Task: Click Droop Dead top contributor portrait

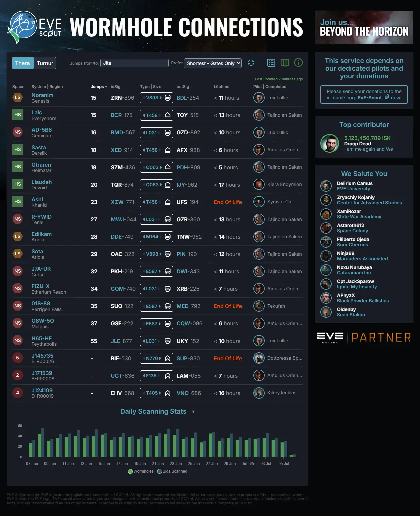Action: pyautogui.click(x=330, y=143)
